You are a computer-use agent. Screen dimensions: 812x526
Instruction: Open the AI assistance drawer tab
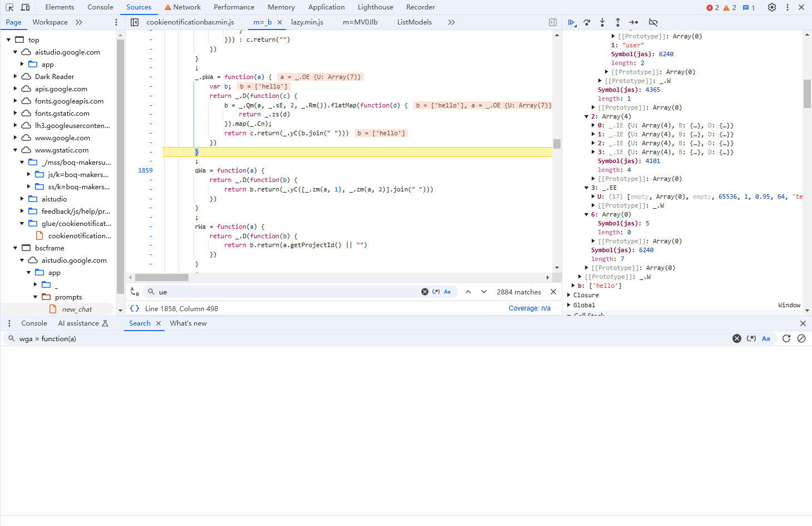83,323
